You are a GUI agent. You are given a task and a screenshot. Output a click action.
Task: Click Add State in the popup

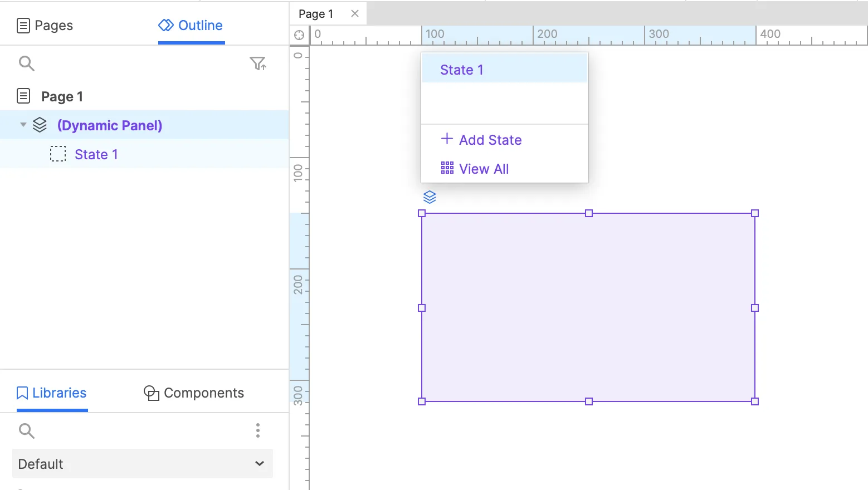coord(481,140)
